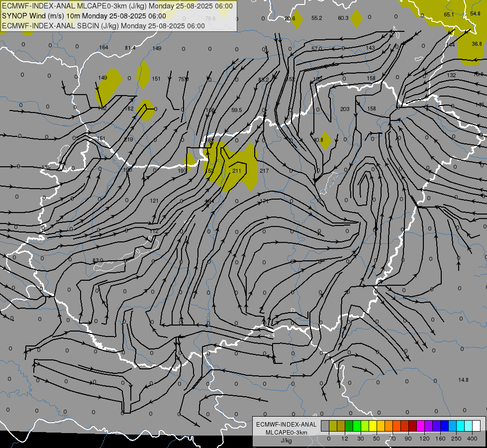Click the legend tick label 250
Viewport: 487px width, 448px height.
[456, 439]
